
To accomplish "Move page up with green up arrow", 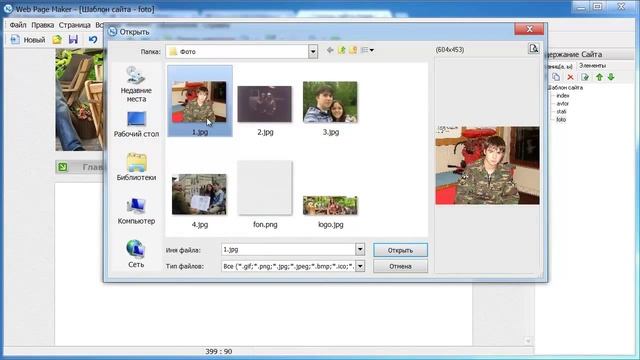I will point(599,77).
